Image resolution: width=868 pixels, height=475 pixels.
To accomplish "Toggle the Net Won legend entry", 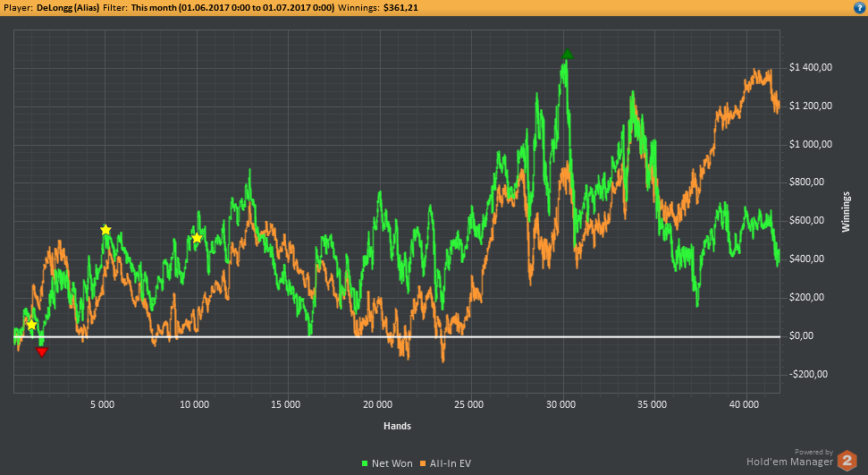I will coord(387,463).
